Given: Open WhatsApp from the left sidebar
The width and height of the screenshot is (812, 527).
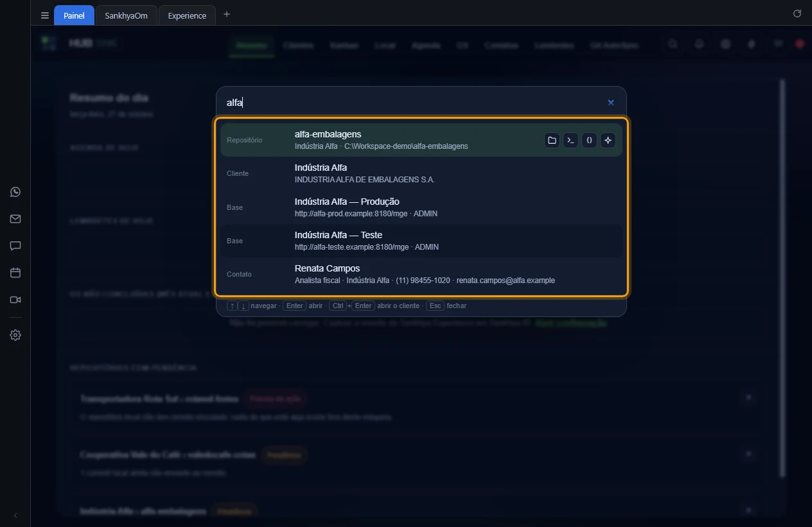Looking at the screenshot, I should point(15,192).
